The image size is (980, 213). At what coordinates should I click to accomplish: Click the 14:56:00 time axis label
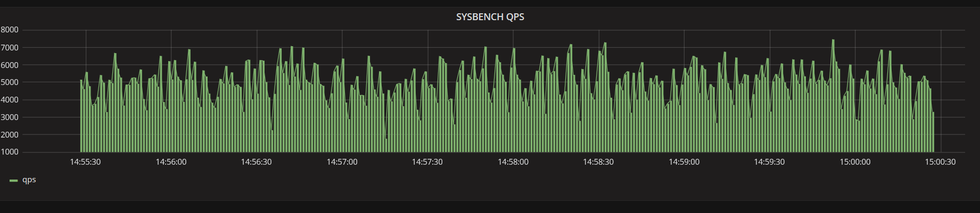pyautogui.click(x=171, y=161)
